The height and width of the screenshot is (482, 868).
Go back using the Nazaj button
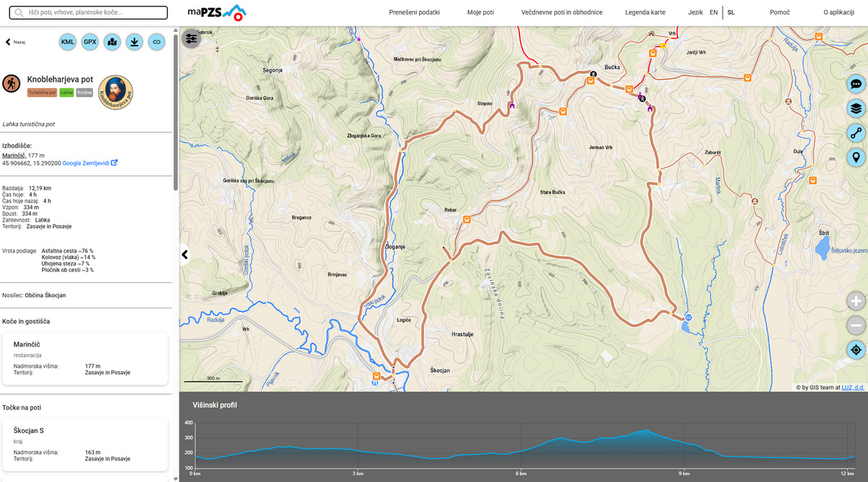click(x=15, y=42)
